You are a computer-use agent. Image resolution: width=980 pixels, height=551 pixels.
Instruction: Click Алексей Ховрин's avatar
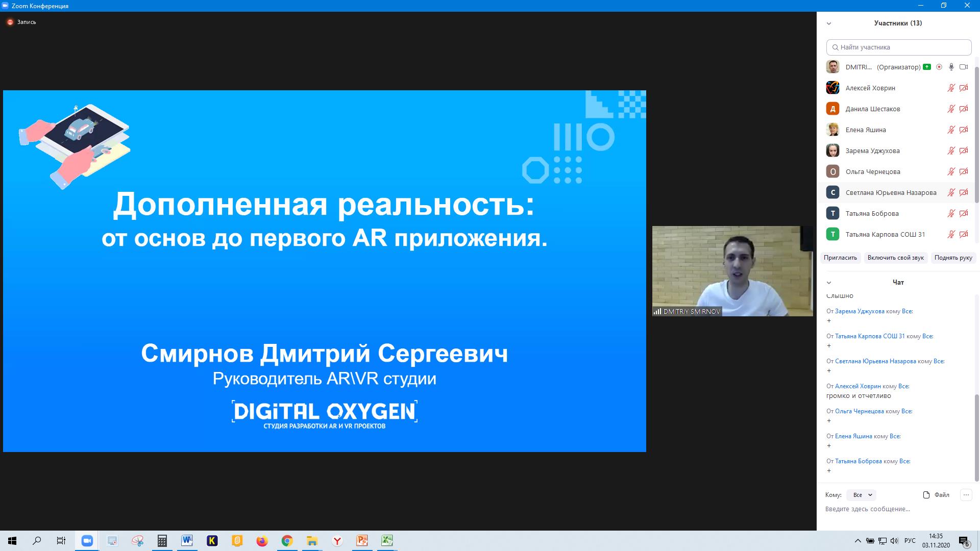(832, 88)
